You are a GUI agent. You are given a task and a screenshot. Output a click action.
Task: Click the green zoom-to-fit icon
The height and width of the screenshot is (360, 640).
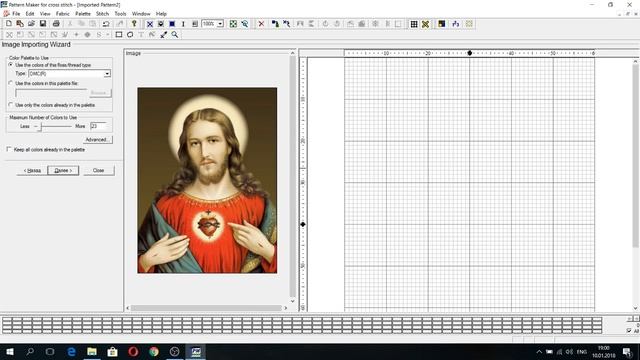click(x=233, y=24)
